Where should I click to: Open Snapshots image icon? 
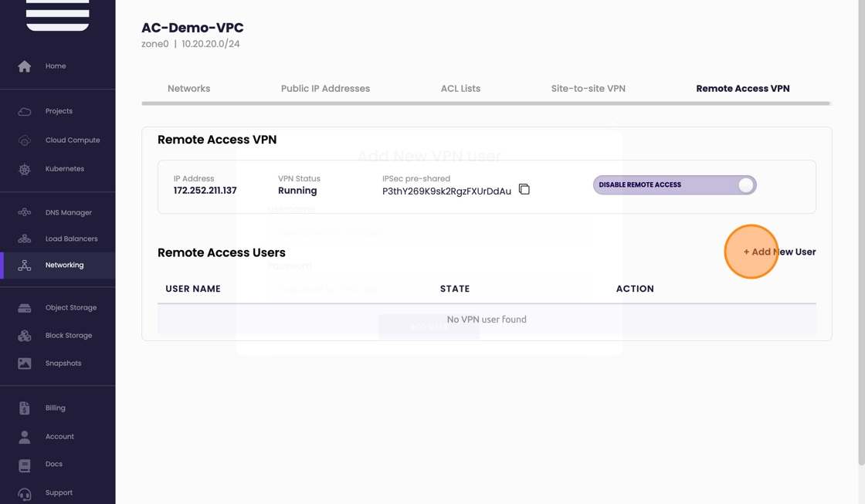coord(25,364)
